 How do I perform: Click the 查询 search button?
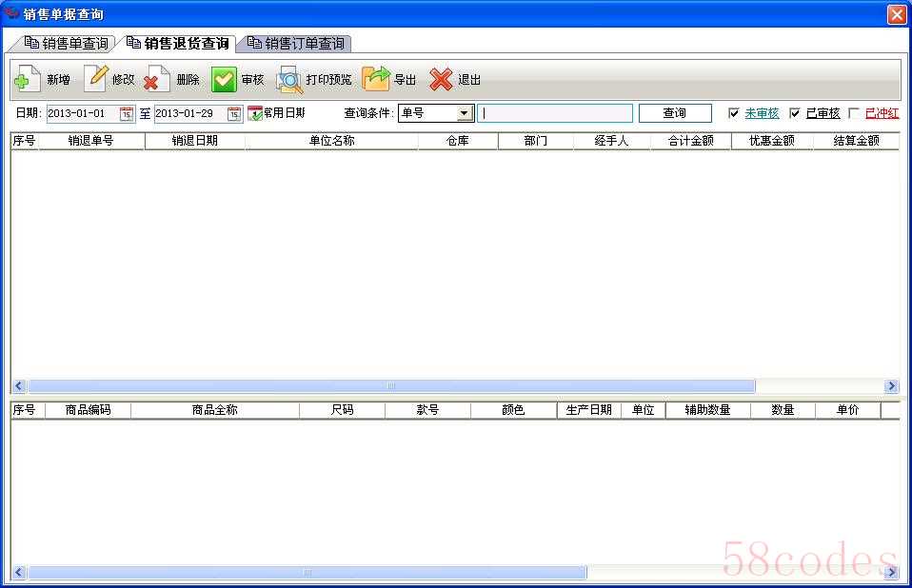674,113
